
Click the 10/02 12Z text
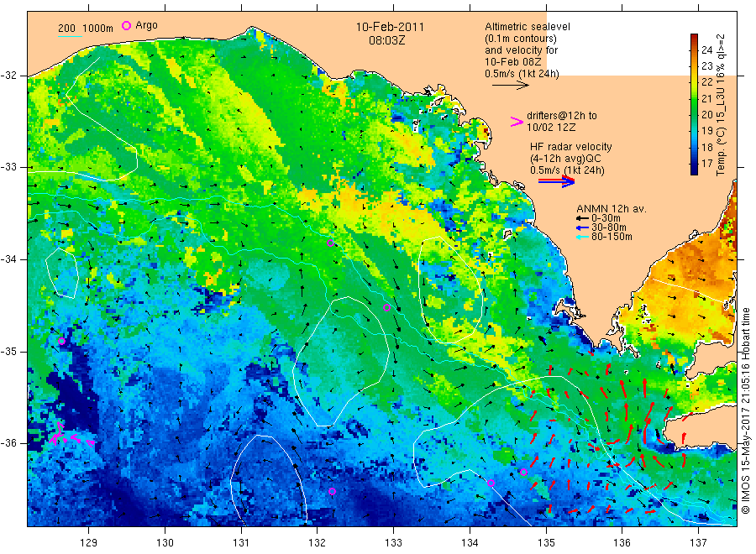551,128
